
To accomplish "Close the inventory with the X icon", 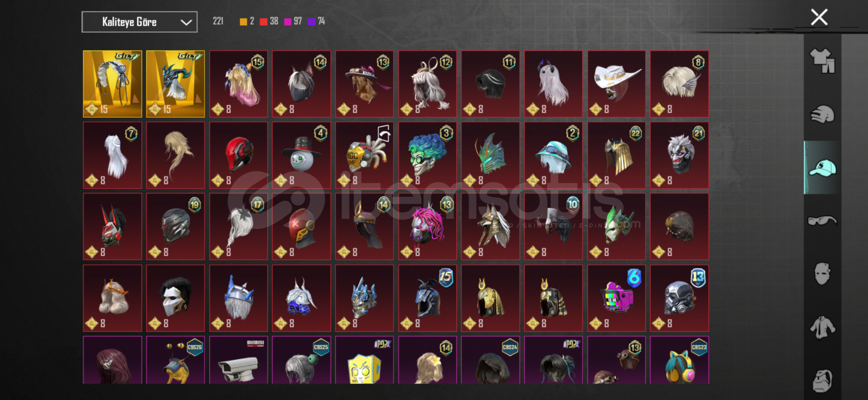I will click(819, 17).
